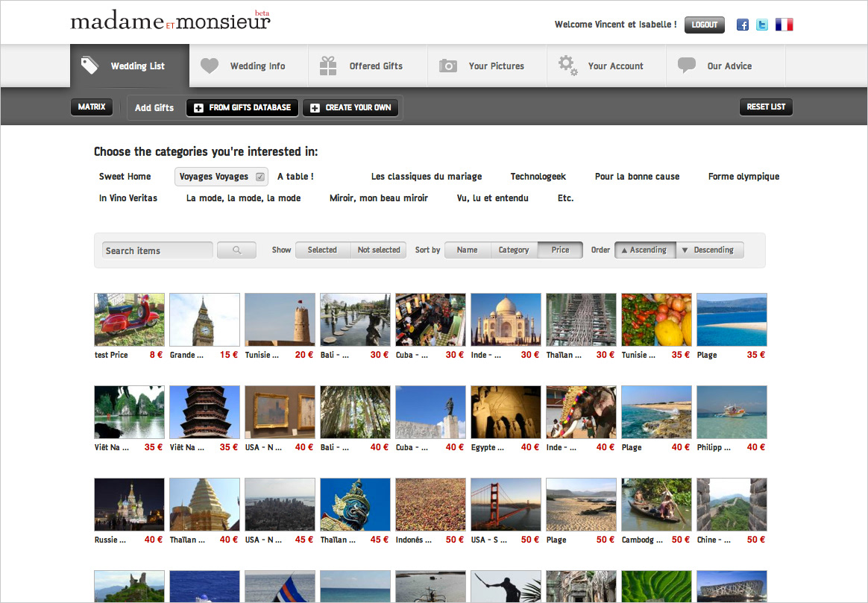Click the gift box icon
The width and height of the screenshot is (868, 603).
pos(328,66)
